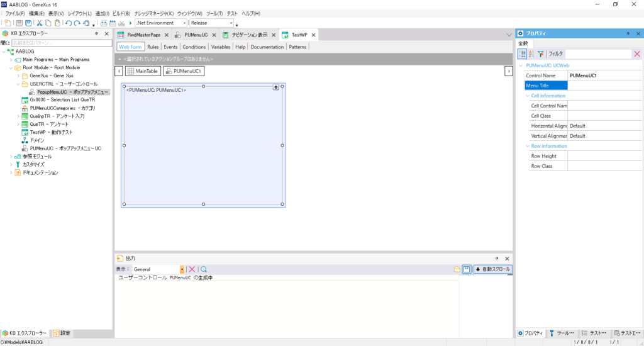The image size is (644, 346).
Task: Click the left breadcrumb scroll arrow
Action: pyautogui.click(x=119, y=71)
